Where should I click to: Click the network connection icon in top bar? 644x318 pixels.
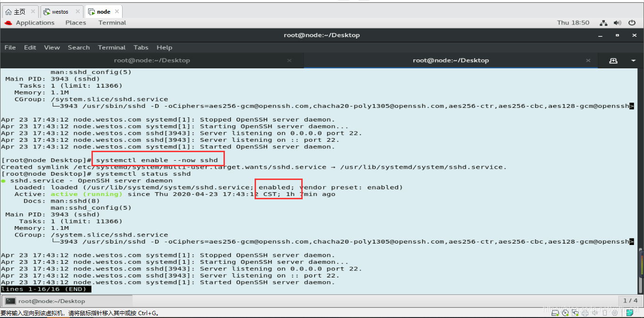[x=603, y=23]
